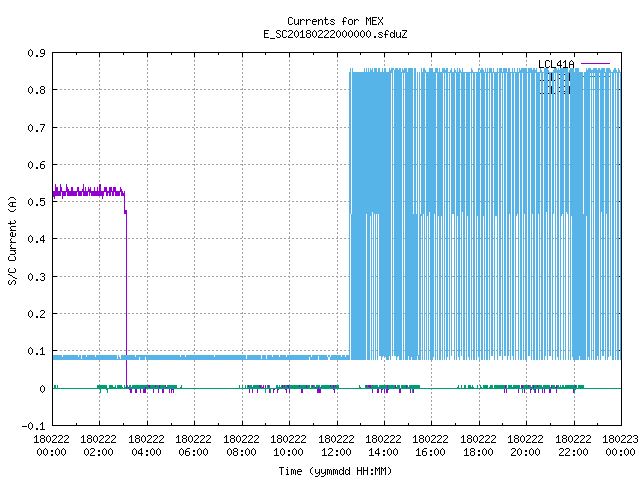640x480 pixels.
Task: Select the "S/C Current (A)" axis label
Action: pyautogui.click(x=12, y=240)
